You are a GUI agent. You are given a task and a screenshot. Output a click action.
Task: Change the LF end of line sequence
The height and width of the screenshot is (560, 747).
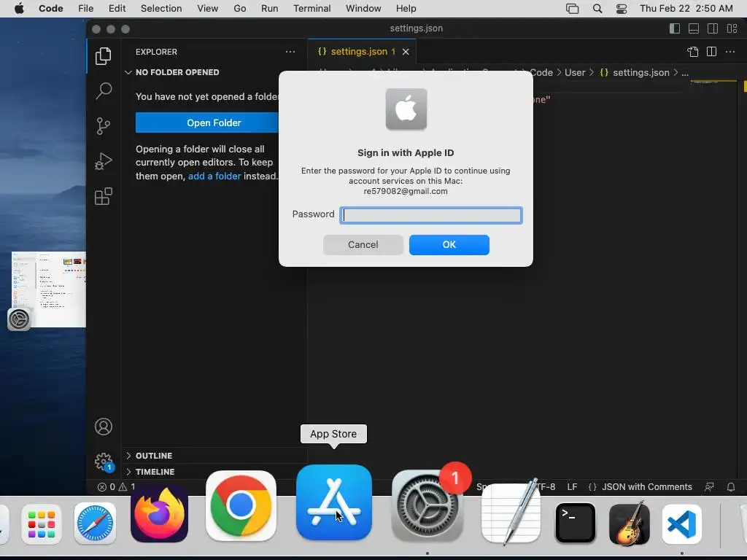[x=572, y=486]
